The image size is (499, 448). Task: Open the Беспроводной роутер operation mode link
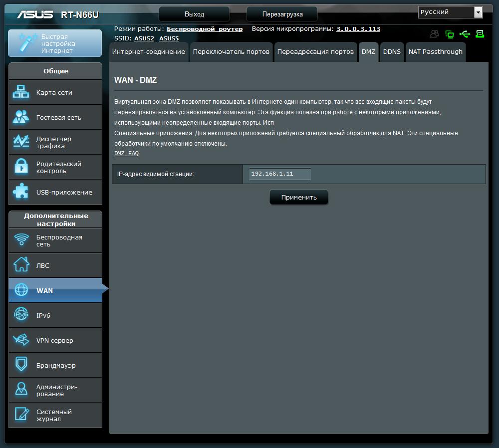point(205,29)
